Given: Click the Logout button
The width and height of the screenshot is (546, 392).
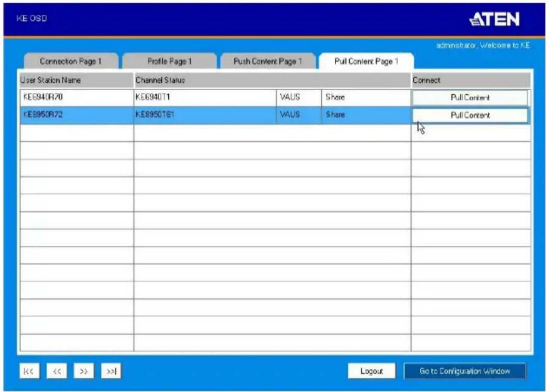Looking at the screenshot, I should 372,371.
